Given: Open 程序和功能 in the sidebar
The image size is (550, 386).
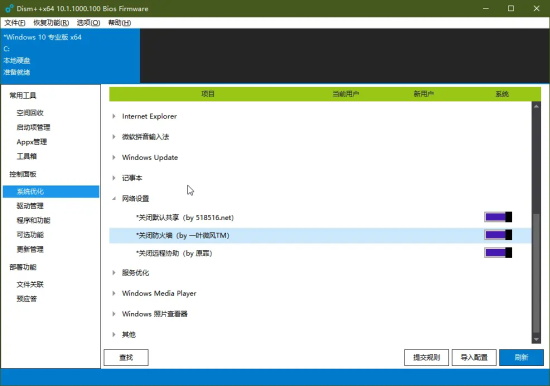Looking at the screenshot, I should [x=33, y=220].
